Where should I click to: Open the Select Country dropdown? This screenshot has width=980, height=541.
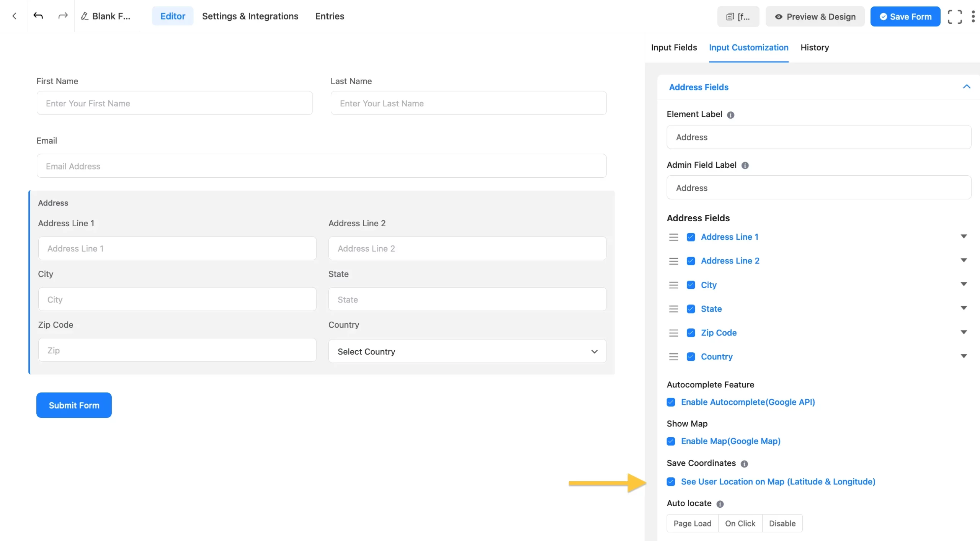click(x=467, y=351)
